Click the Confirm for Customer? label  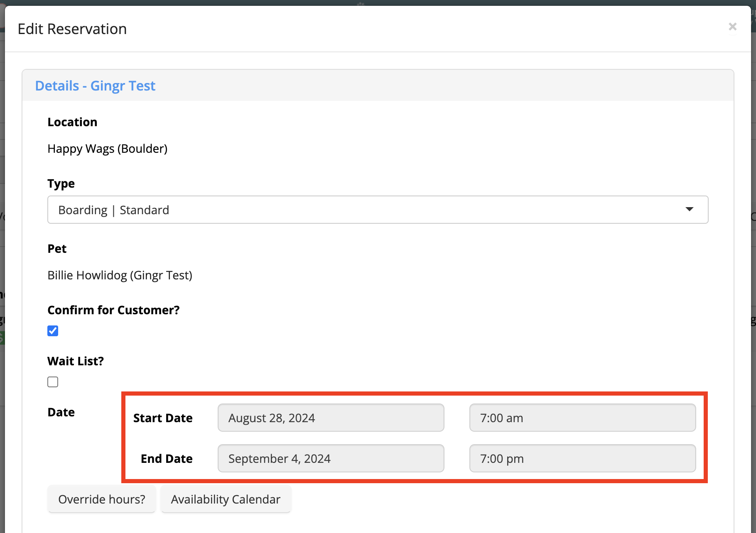click(x=113, y=310)
